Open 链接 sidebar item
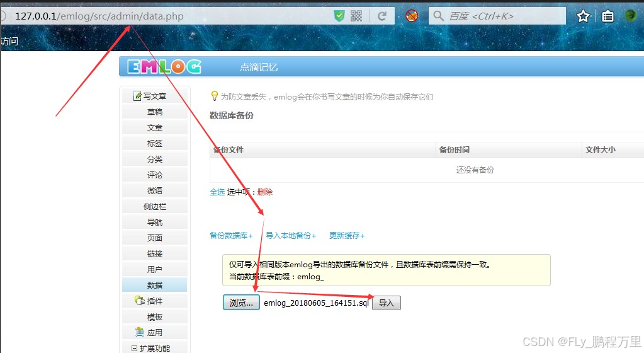The image size is (644, 353). (154, 254)
